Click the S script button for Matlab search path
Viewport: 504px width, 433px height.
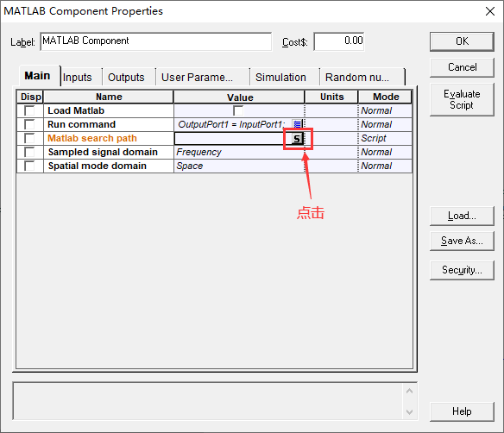click(298, 139)
